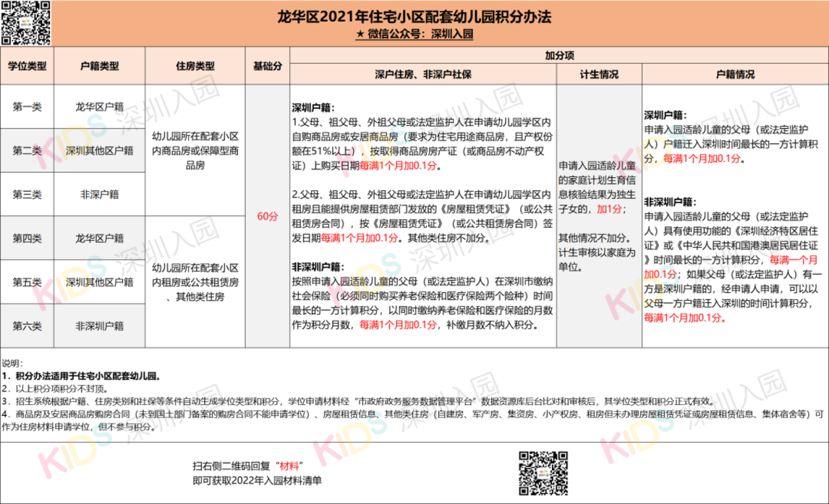
Task: Click '即可获取2022年入园材料清单' footer text
Action: click(257, 481)
